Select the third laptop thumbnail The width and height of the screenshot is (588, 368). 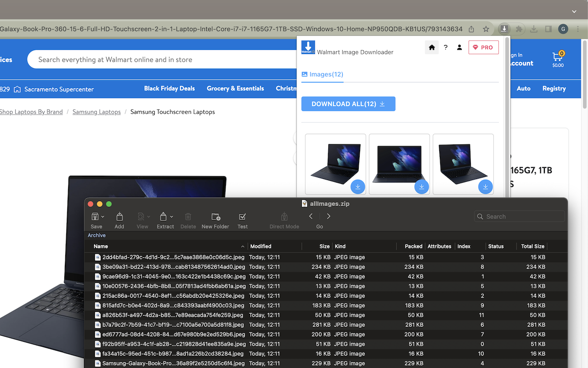tap(463, 164)
